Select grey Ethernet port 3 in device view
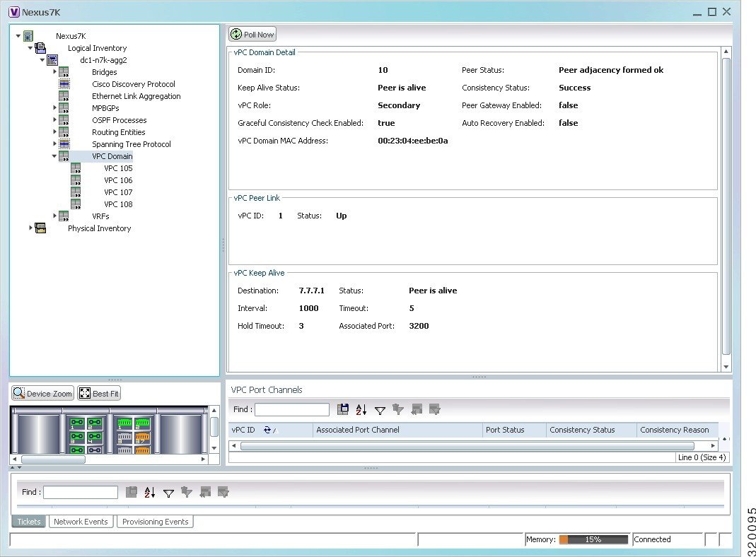Image resolution: width=756 pixels, height=557 pixels. (124, 437)
